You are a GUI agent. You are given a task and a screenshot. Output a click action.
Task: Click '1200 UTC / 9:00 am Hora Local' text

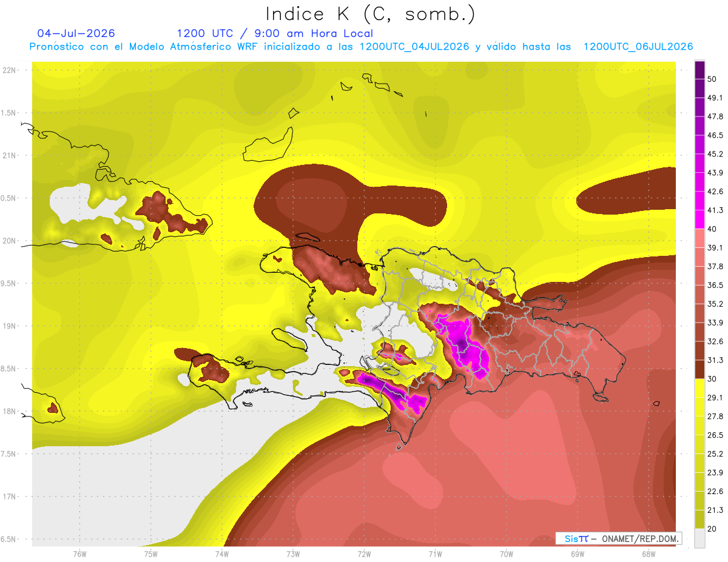[275, 33]
